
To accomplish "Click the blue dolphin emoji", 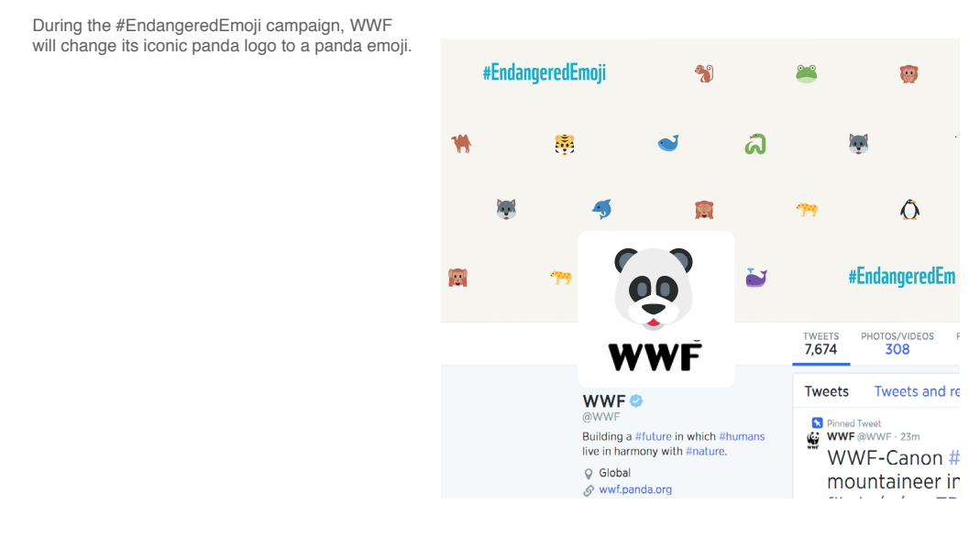I will pyautogui.click(x=602, y=209).
